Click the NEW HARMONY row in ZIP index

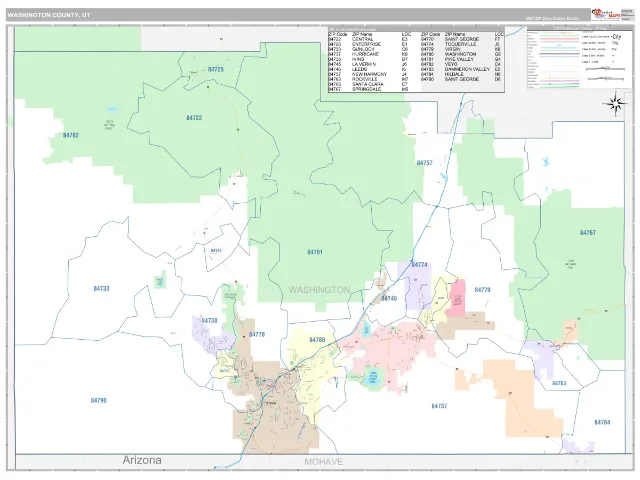[368, 74]
